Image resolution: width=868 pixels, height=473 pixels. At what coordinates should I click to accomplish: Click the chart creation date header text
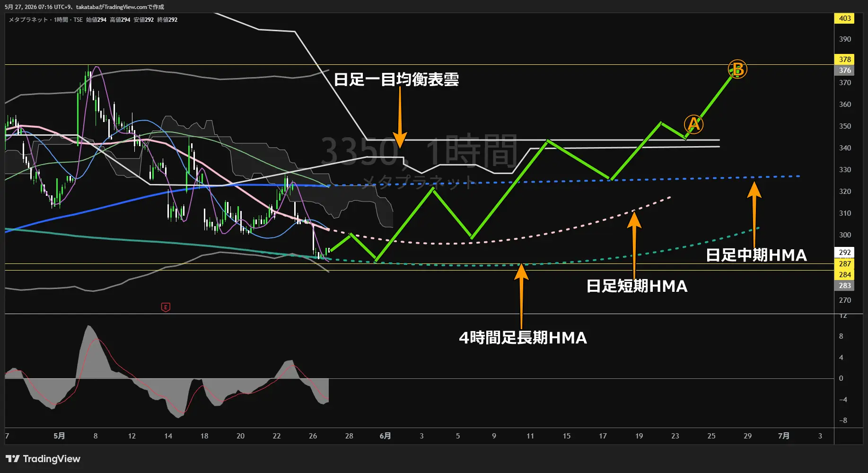pyautogui.click(x=85, y=7)
